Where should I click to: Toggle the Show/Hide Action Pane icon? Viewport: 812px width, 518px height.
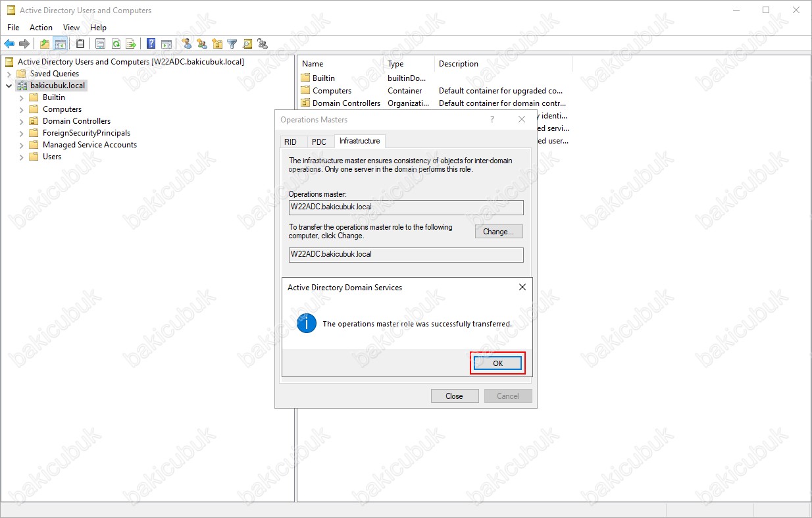click(x=166, y=44)
